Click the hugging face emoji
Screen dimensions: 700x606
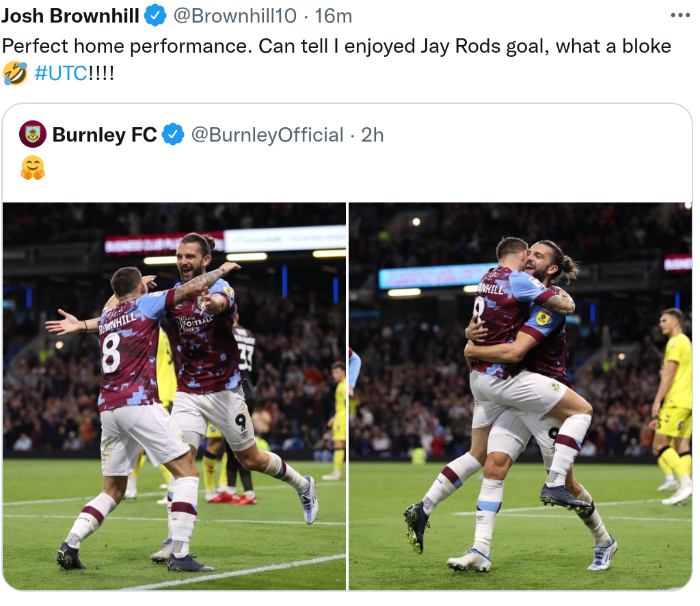pyautogui.click(x=33, y=168)
